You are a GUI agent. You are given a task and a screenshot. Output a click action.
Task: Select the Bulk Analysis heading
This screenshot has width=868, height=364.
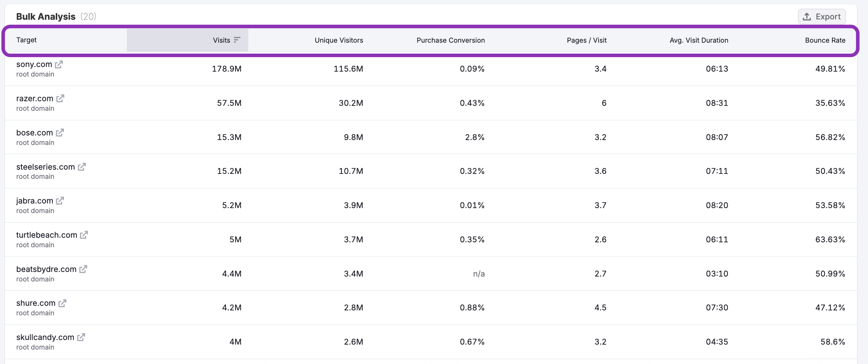(x=46, y=16)
